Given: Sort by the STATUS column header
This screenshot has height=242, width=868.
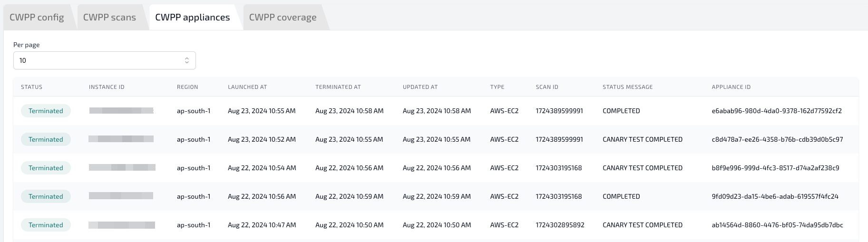Looking at the screenshot, I should 31,87.
